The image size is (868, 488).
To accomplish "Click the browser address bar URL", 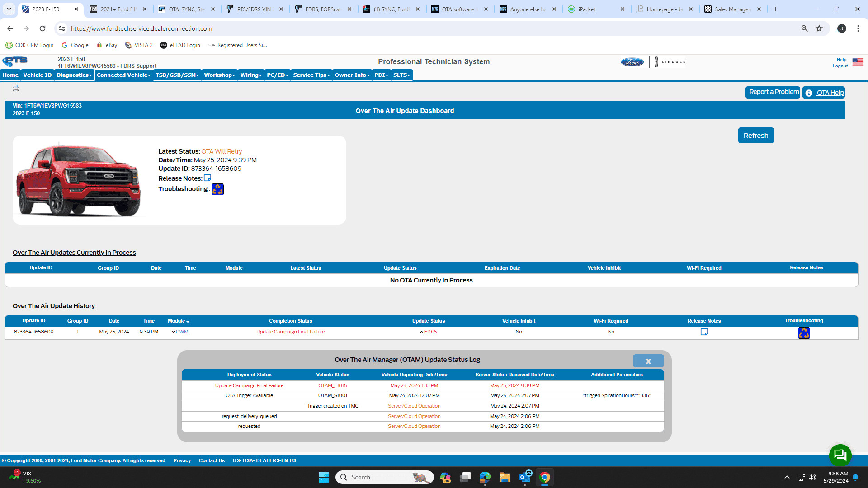I will coord(142,28).
